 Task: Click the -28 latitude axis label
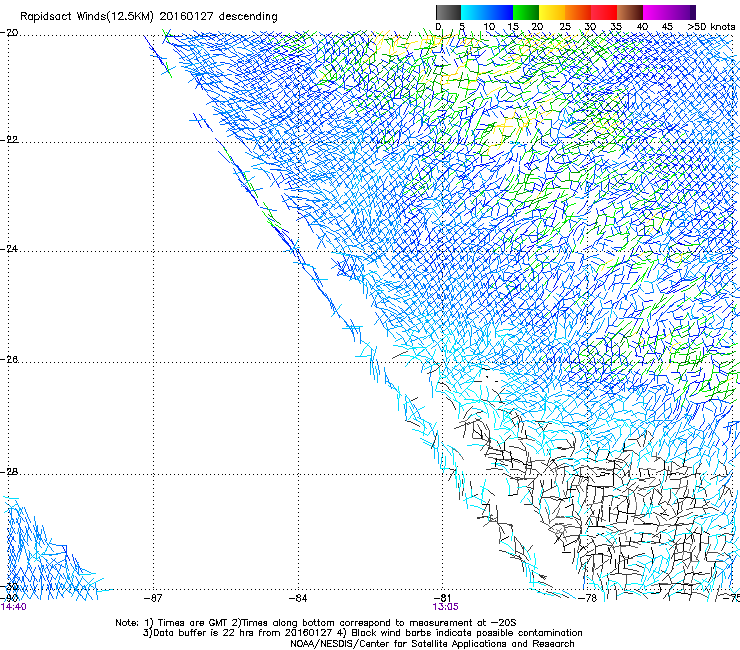tap(10, 471)
